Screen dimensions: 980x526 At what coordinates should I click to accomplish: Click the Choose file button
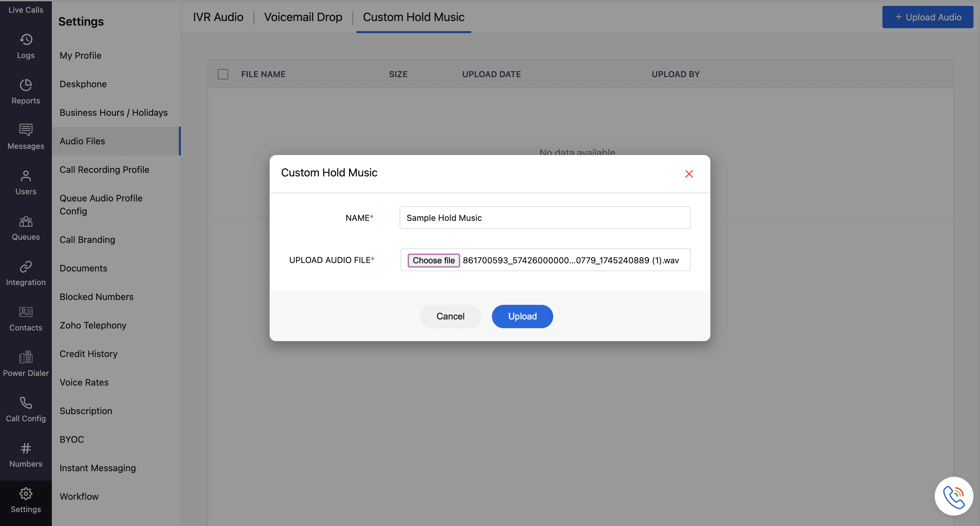click(x=433, y=260)
